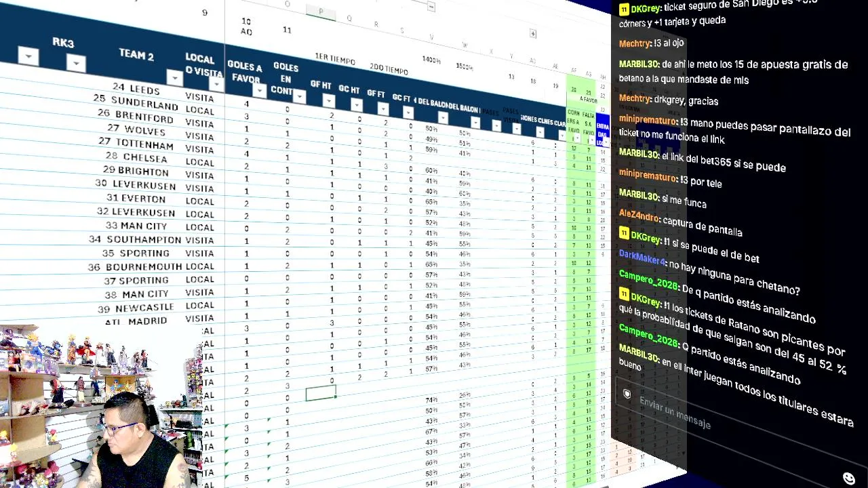This screenshot has width=868, height=488.
Task: Open the GOLES EN CONTRA filter dropdown
Action: click(x=299, y=97)
